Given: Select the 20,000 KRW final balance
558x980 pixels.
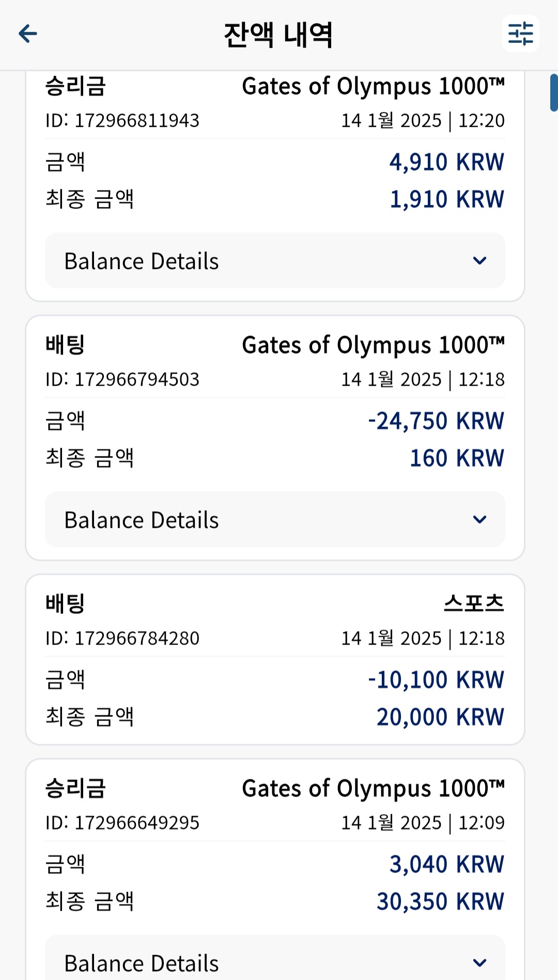Looking at the screenshot, I should coord(440,717).
